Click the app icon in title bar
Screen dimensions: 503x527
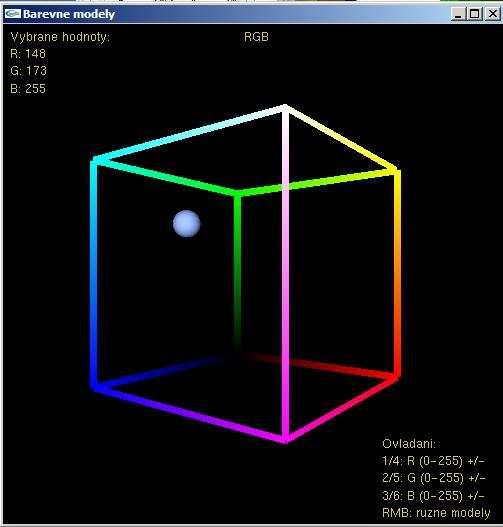point(13,14)
